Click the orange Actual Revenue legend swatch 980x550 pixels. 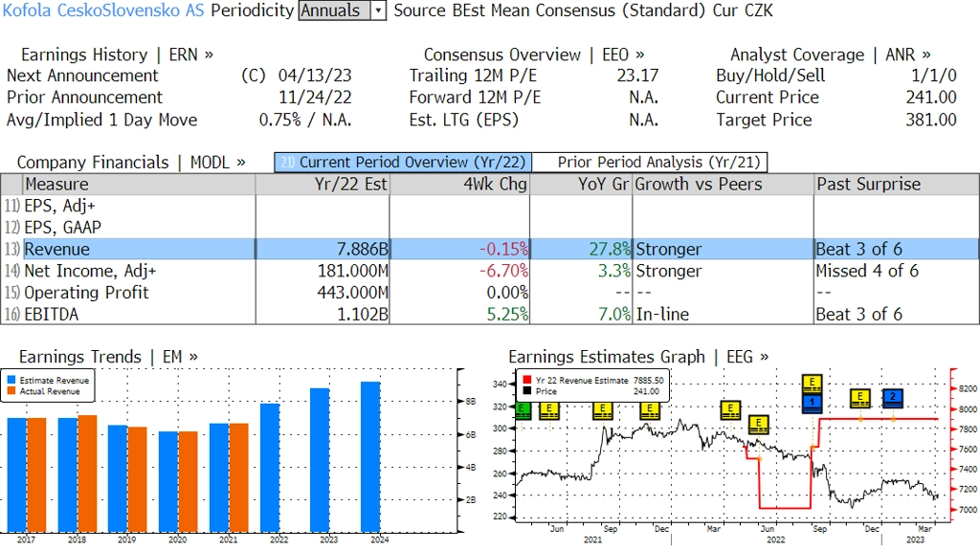[x=11, y=391]
